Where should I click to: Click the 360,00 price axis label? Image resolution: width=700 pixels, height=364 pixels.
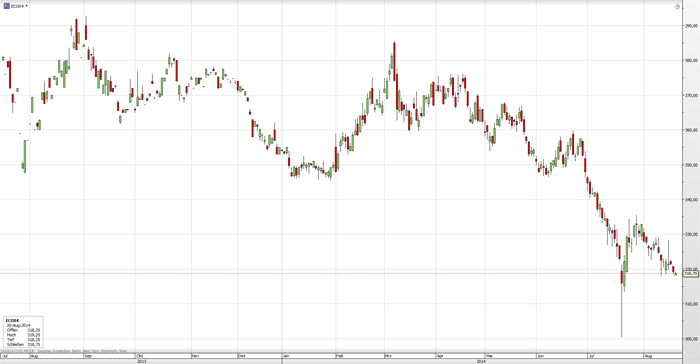pyautogui.click(x=691, y=130)
